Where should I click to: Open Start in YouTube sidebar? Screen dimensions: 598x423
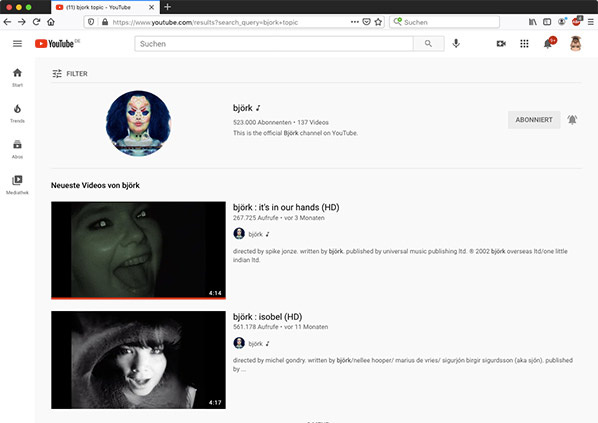coord(17,77)
